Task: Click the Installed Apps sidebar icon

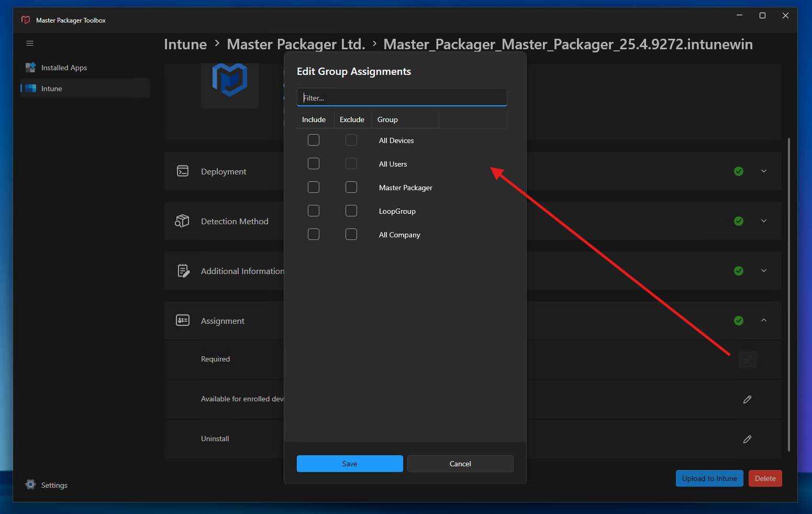Action: click(x=30, y=68)
